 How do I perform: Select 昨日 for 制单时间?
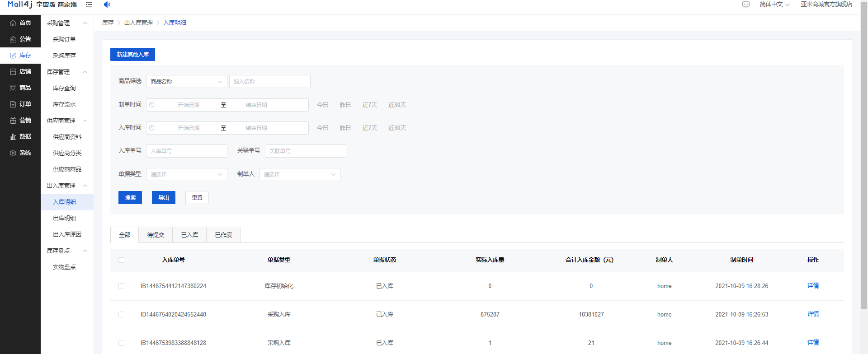coord(345,105)
